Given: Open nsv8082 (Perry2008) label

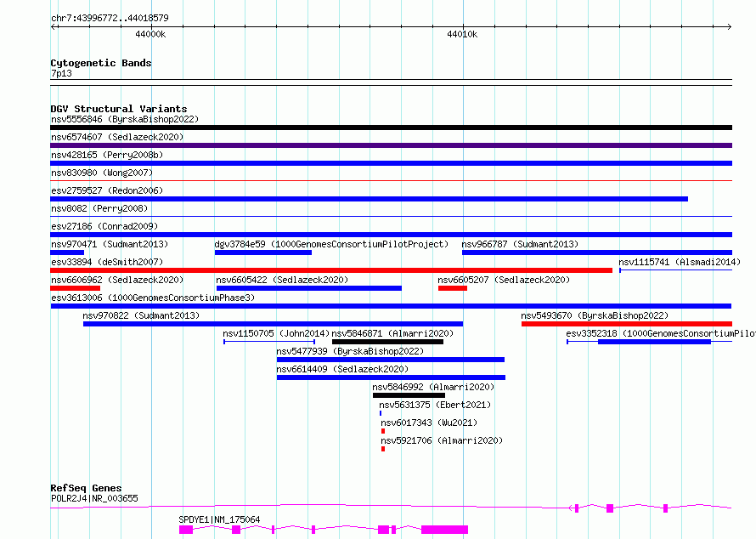Looking at the screenshot, I should tap(99, 208).
